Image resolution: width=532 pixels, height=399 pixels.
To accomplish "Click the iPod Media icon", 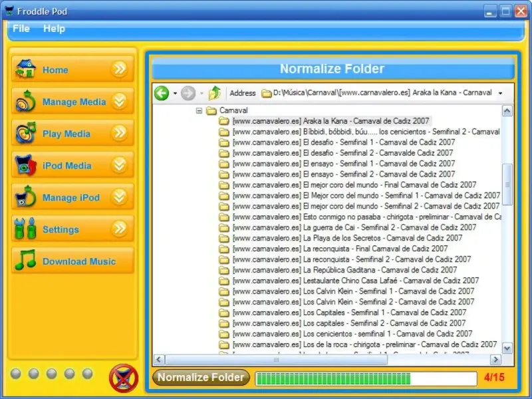I will 25,165.
